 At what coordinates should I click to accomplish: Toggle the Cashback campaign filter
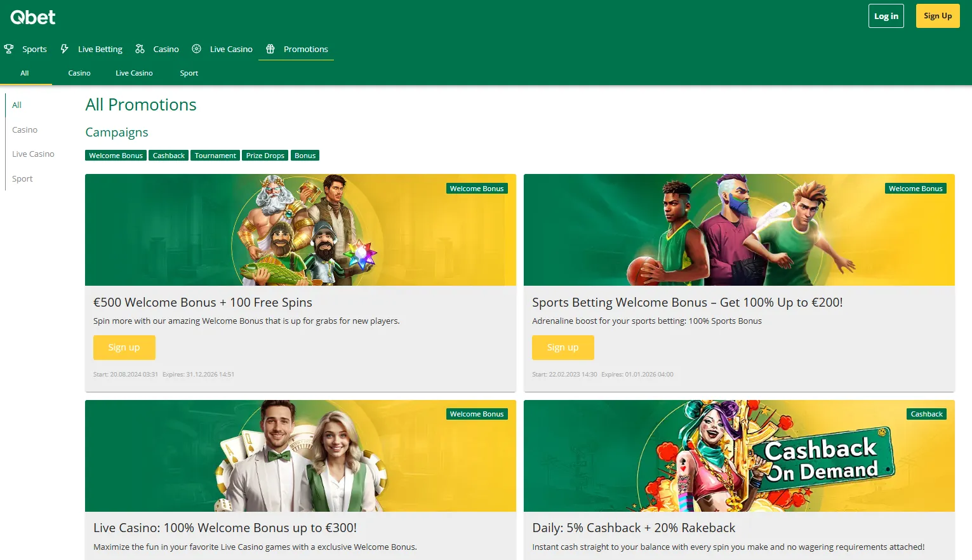coord(168,156)
